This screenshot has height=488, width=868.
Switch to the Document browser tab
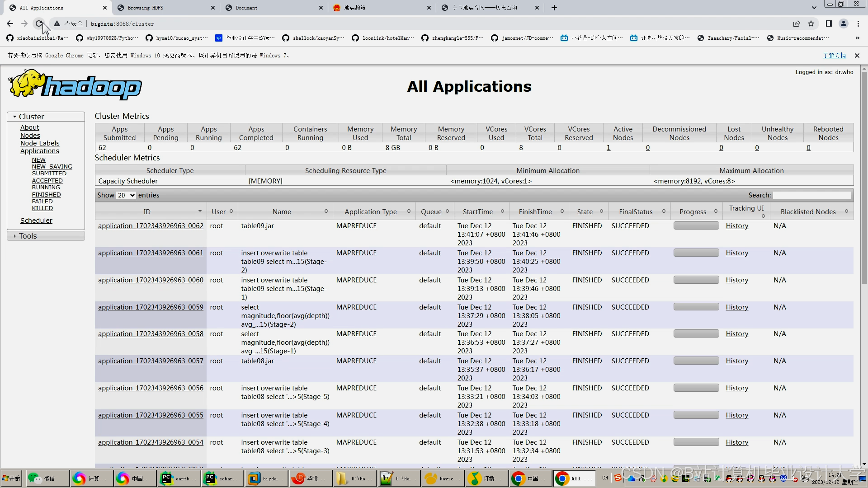coord(247,8)
